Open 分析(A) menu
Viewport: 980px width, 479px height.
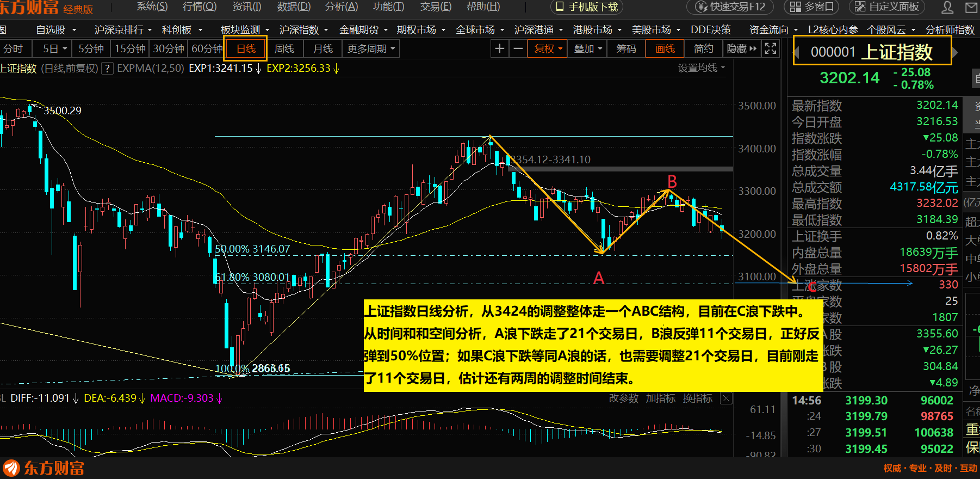pos(342,7)
